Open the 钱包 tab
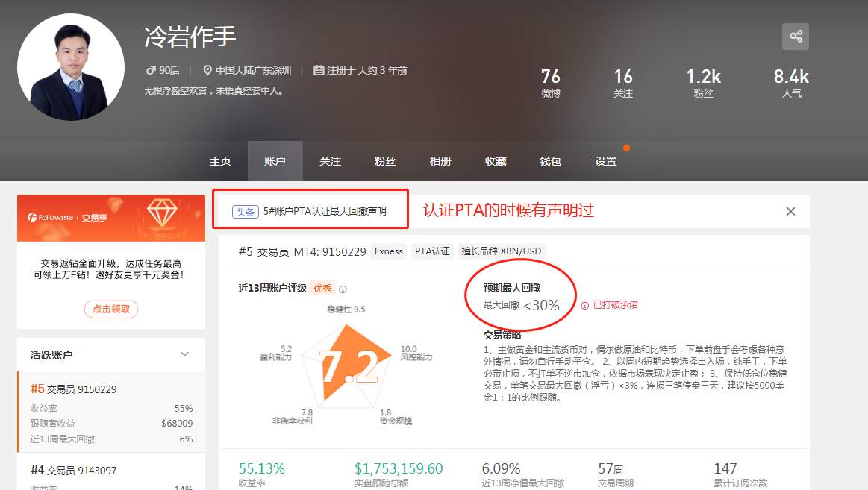 point(550,161)
